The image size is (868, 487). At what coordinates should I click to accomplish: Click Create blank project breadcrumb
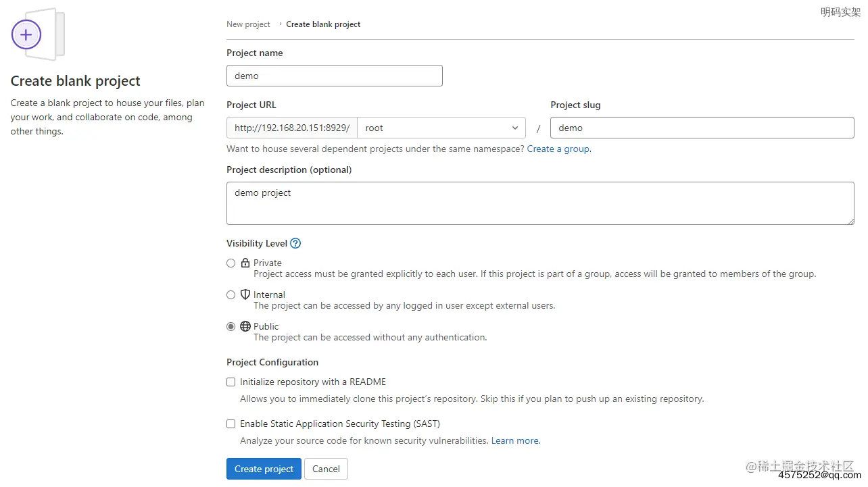coord(323,24)
